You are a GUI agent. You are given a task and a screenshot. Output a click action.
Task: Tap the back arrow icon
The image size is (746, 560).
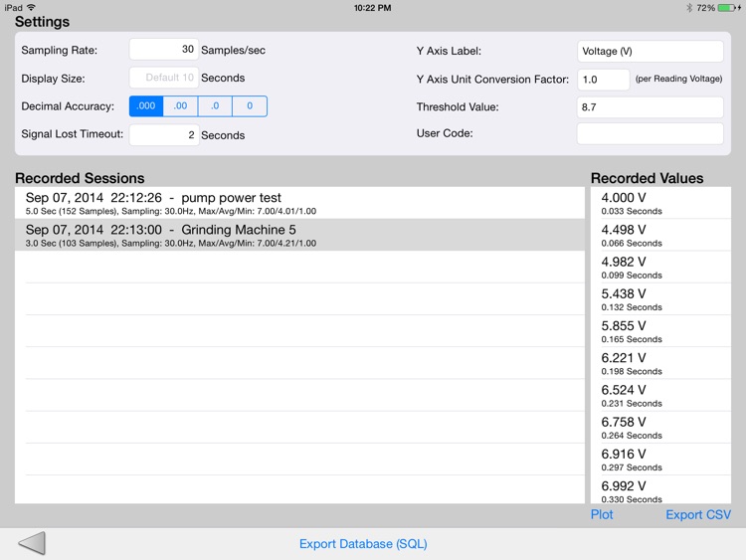32,543
